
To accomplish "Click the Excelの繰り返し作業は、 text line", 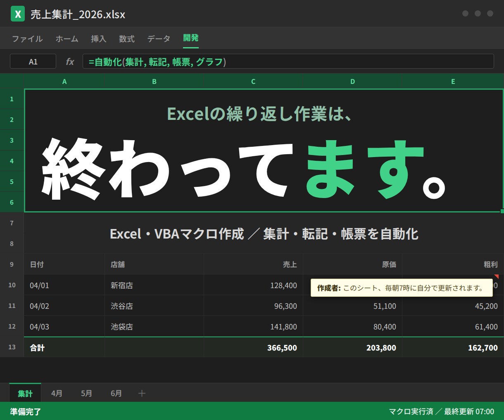I will (x=259, y=114).
